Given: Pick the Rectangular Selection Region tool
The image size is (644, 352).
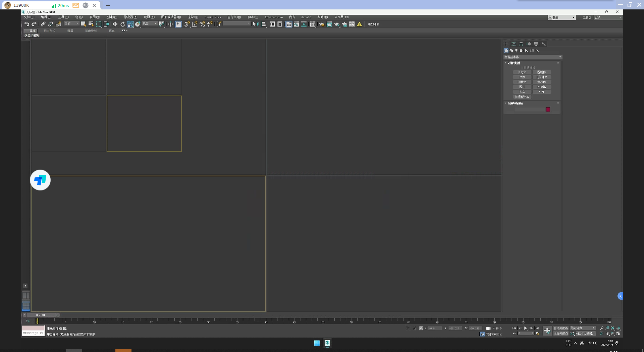Looking at the screenshot, I should [x=99, y=24].
